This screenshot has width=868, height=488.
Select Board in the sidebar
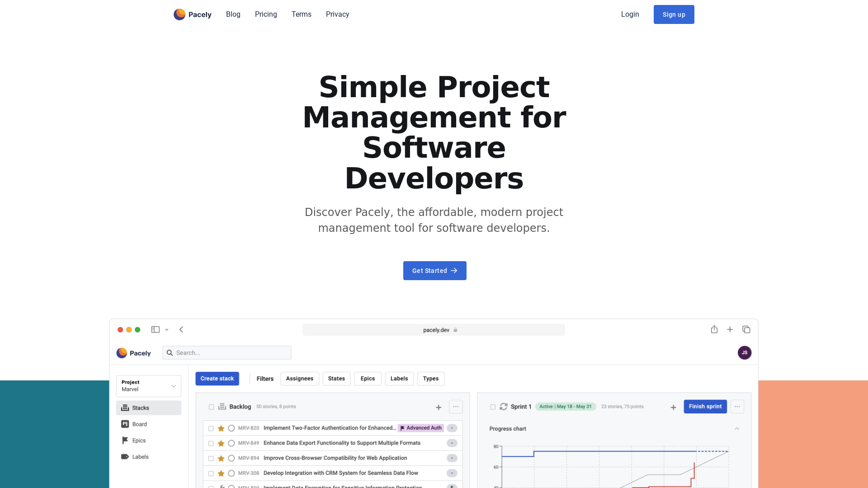[x=149, y=424]
